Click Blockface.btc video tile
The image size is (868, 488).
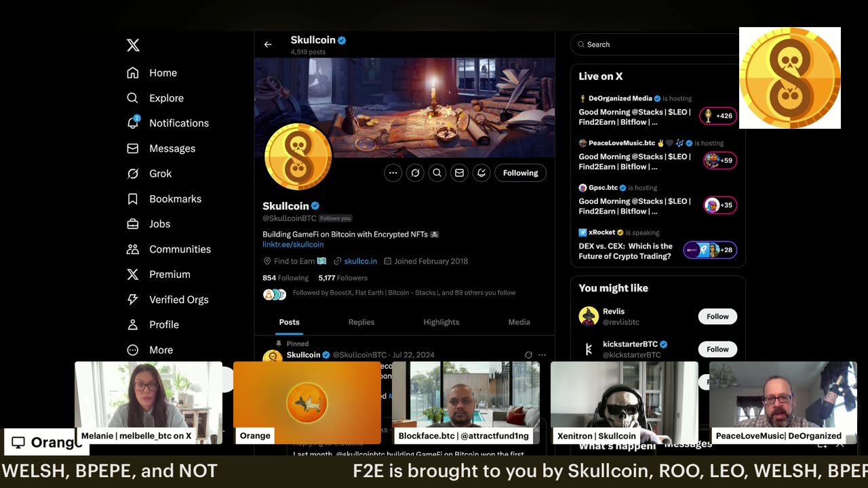point(466,403)
